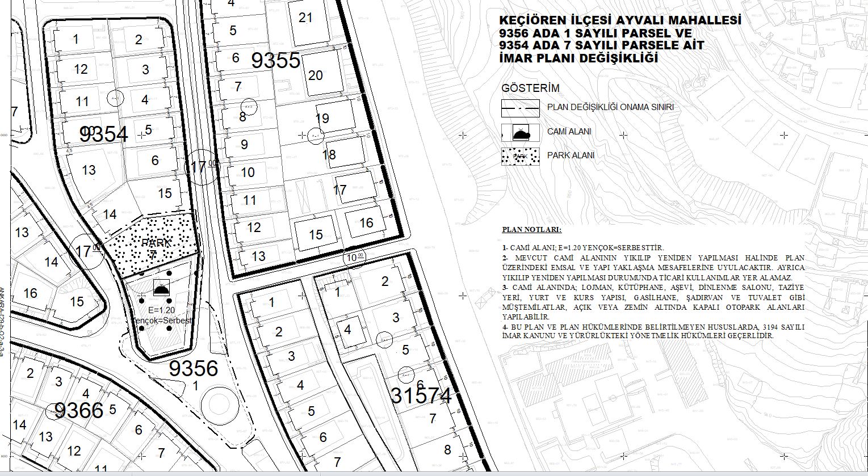Click block number 31574
Screen dimensions: 868x476
point(421,395)
